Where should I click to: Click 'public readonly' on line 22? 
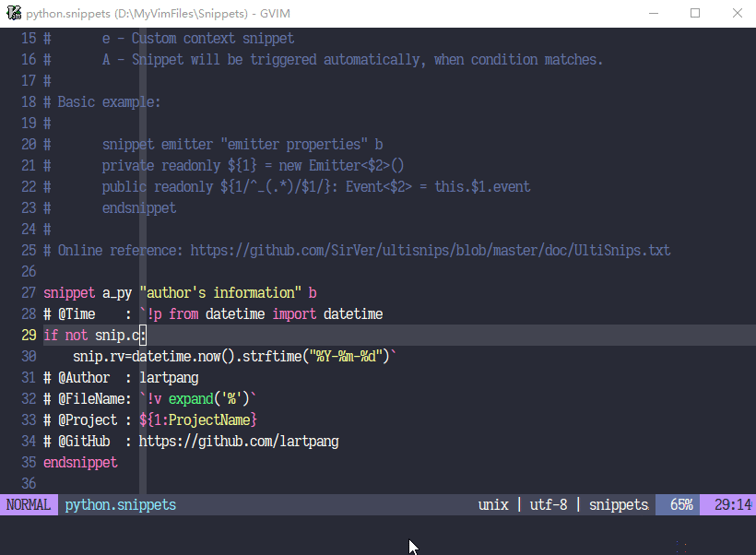coord(157,186)
